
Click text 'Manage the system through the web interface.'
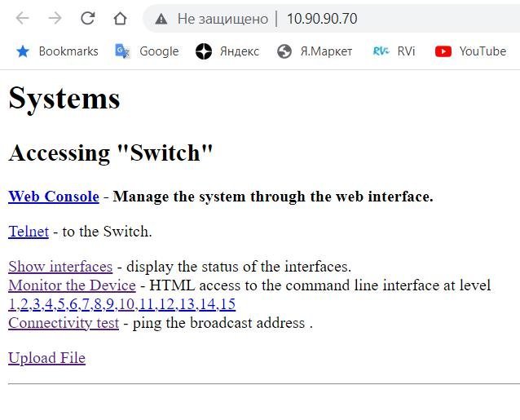(x=273, y=197)
